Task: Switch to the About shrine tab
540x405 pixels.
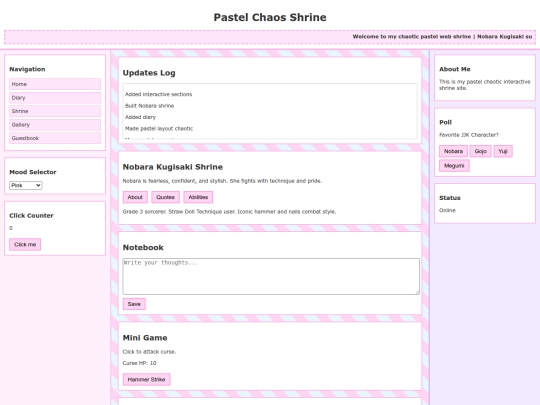Action: [135, 197]
